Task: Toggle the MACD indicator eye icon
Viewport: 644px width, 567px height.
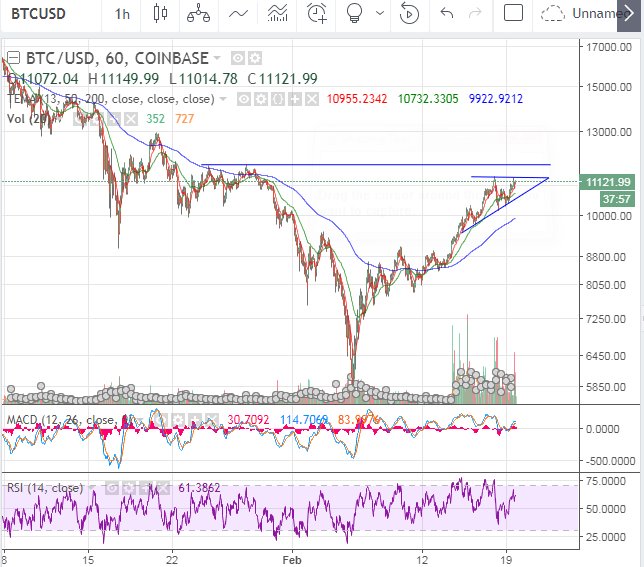Action: pyautogui.click(x=161, y=420)
